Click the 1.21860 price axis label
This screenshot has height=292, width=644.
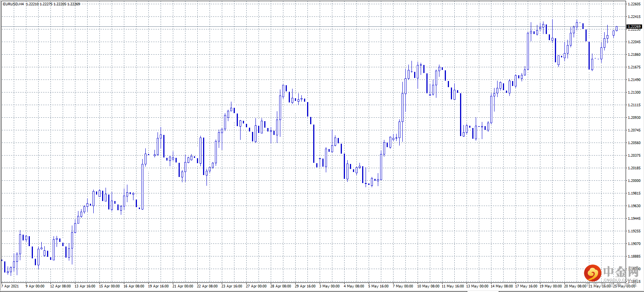pos(634,55)
